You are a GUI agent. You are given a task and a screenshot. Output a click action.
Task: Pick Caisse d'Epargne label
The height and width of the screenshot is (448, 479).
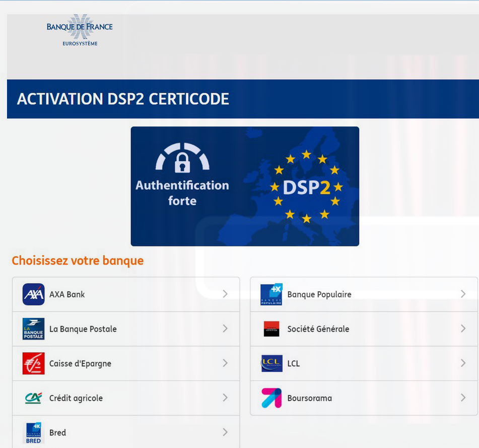[80, 364]
